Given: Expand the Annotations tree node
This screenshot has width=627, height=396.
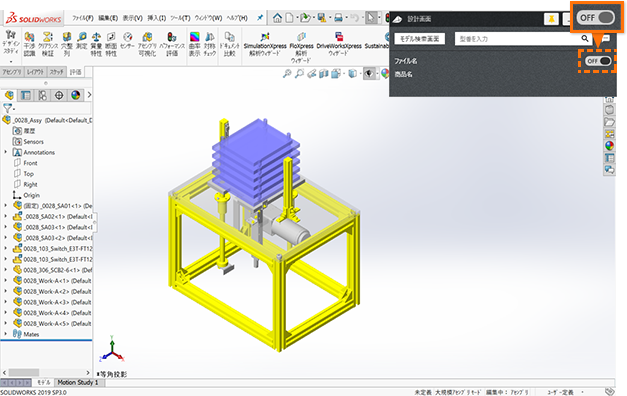Looking at the screenshot, I should [x=6, y=152].
